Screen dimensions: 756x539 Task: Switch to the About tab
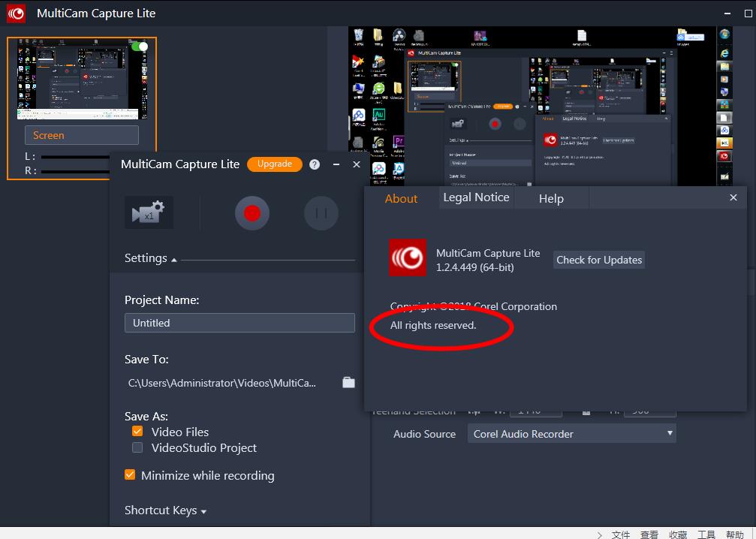coord(401,199)
